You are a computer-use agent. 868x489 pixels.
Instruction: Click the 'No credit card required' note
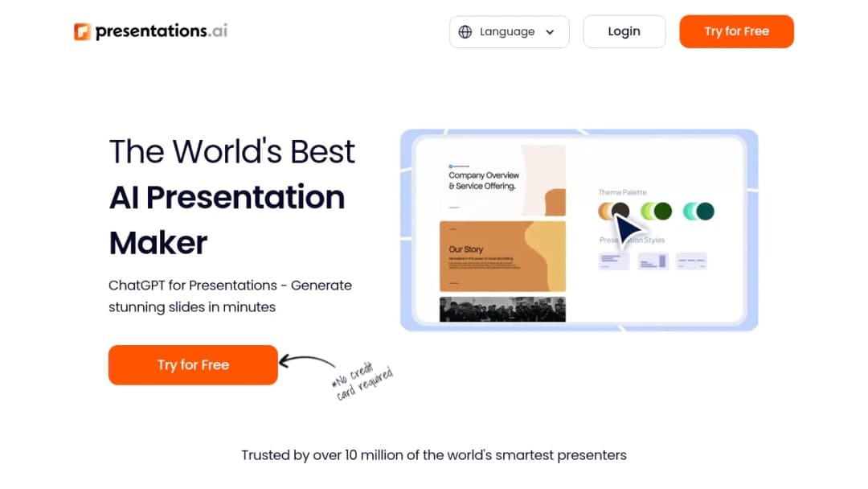[x=362, y=381]
